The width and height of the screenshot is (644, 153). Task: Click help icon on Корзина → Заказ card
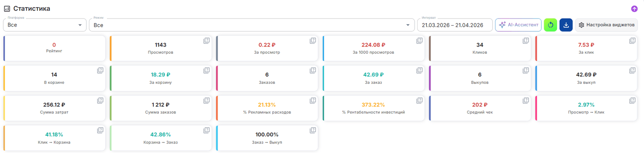point(206,130)
